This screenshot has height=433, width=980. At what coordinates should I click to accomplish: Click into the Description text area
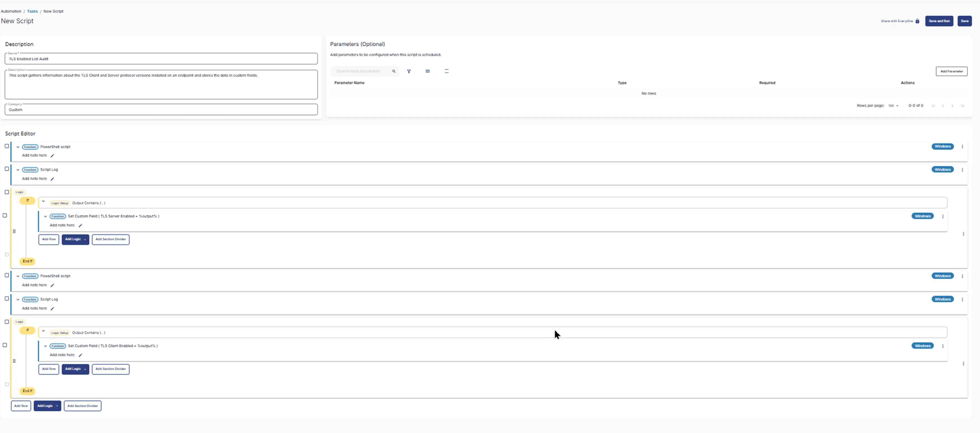[x=161, y=85]
